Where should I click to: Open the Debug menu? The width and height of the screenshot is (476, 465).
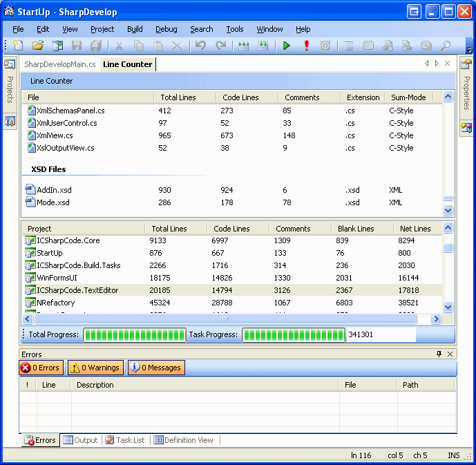point(166,29)
